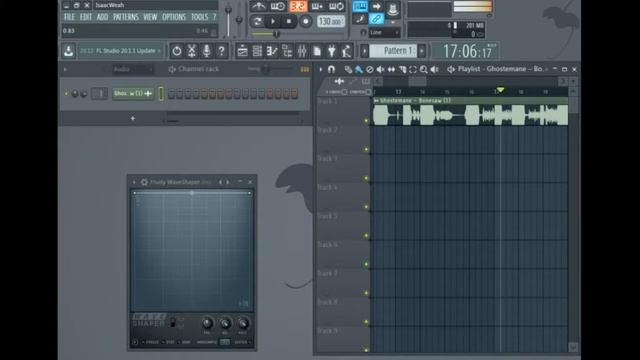Select the Playlist slice tool
Image resolution: width=640 pixels, height=360 pixels.
pos(402,70)
